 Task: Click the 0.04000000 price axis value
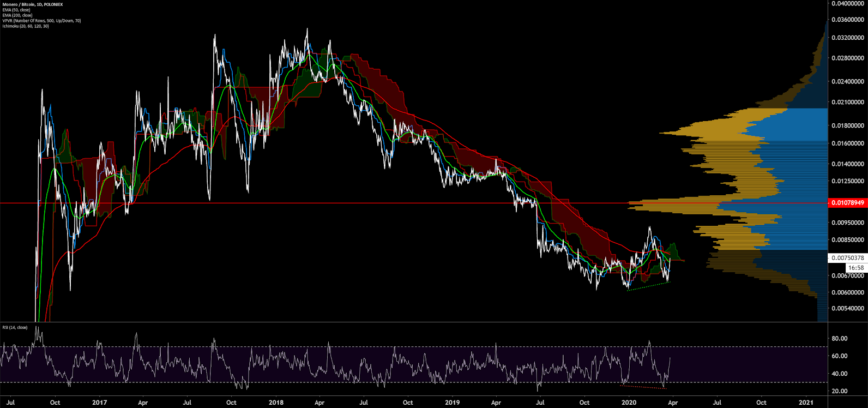pyautogui.click(x=847, y=3)
